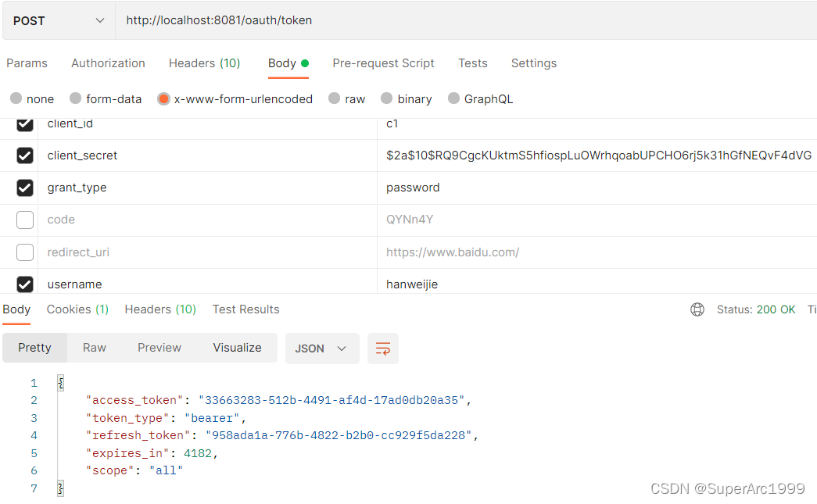Click the globe network icon near Status
This screenshot has width=817, height=504.
click(697, 309)
